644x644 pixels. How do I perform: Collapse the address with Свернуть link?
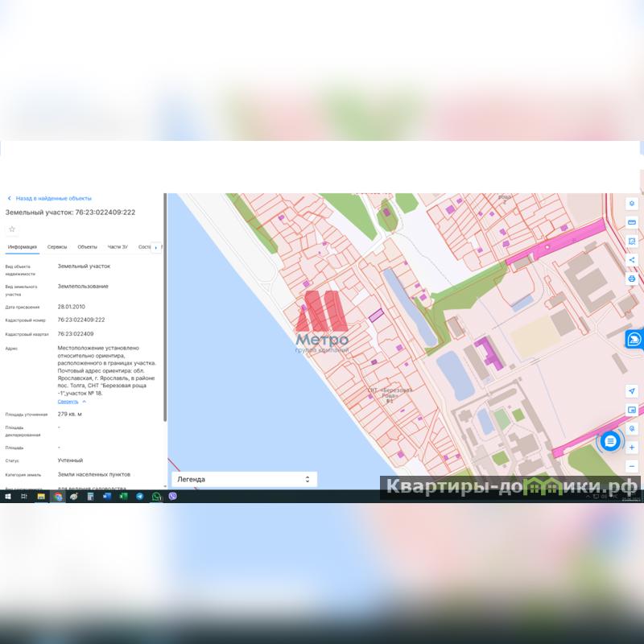click(x=68, y=401)
